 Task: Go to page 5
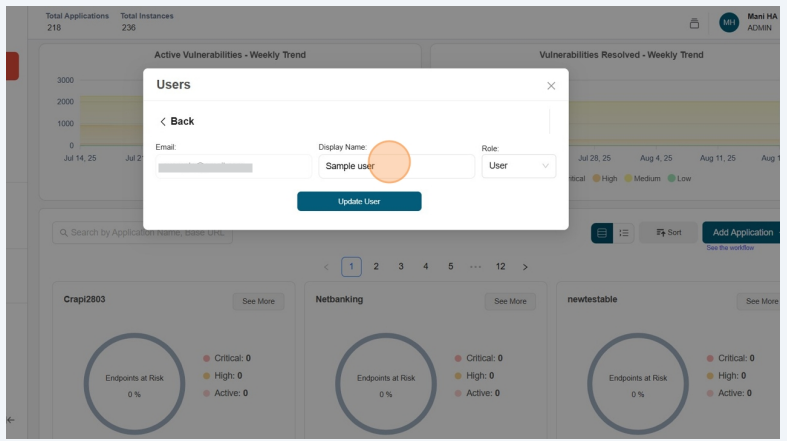click(451, 266)
